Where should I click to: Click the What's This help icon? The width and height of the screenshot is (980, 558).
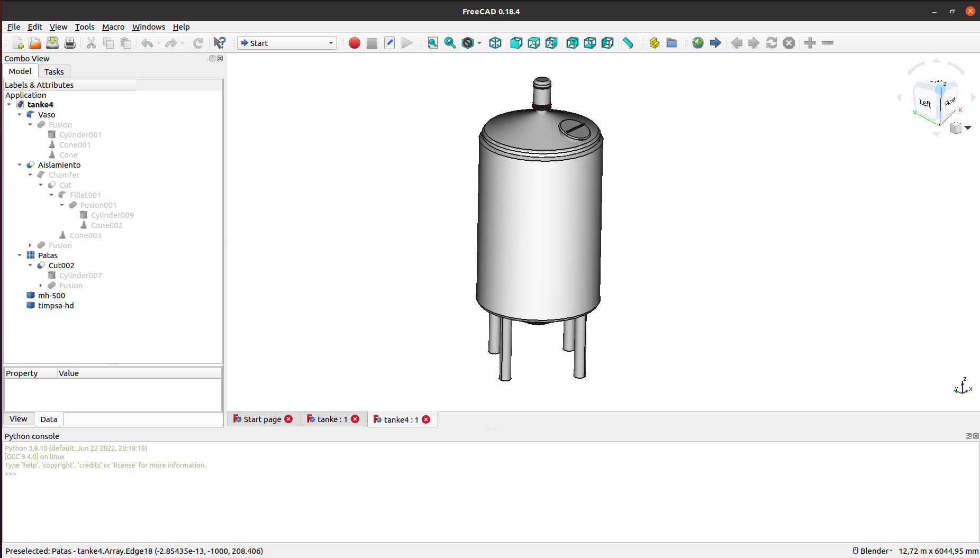point(219,43)
